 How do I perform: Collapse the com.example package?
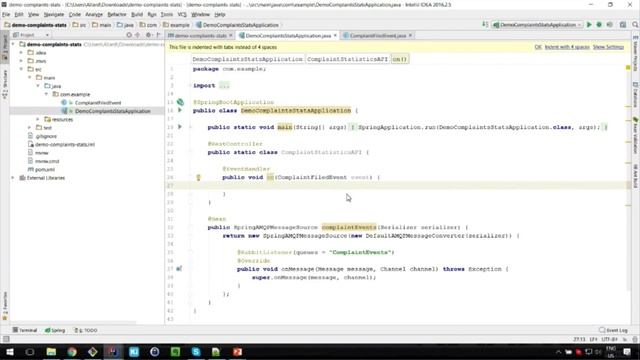pyautogui.click(x=47, y=94)
